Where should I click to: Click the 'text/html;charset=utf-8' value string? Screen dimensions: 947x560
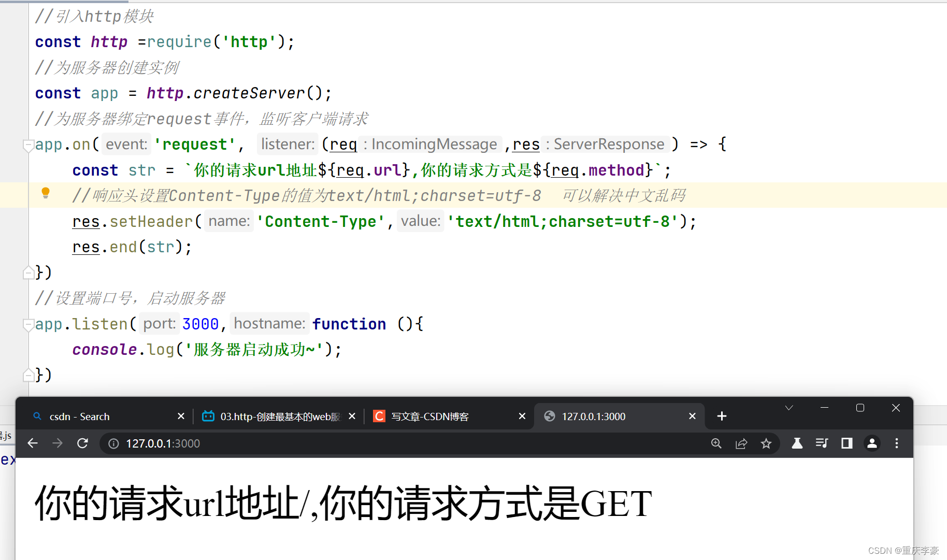point(563,221)
